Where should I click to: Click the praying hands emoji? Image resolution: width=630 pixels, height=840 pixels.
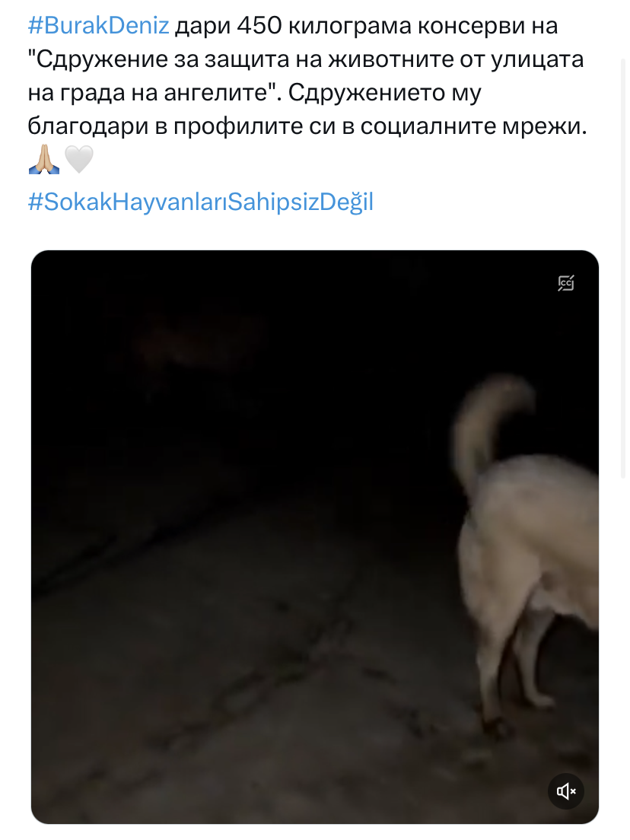pos(44,160)
